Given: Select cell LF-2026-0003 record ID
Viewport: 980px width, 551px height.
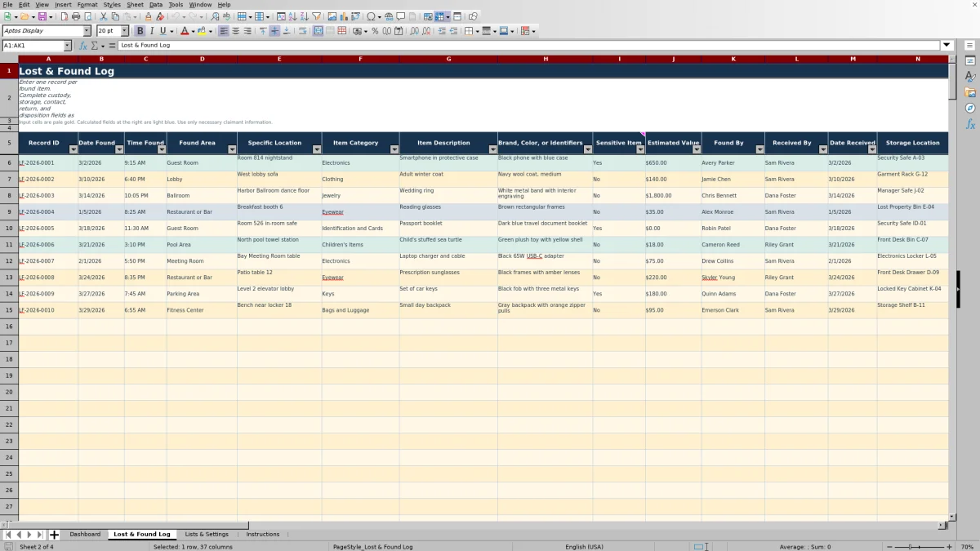Looking at the screenshot, I should coord(48,196).
